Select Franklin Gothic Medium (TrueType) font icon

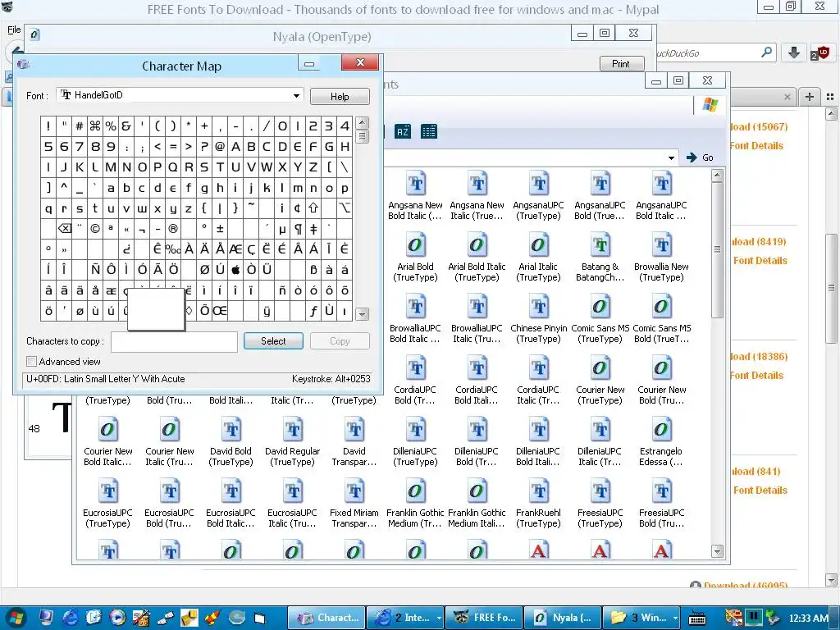pos(415,504)
